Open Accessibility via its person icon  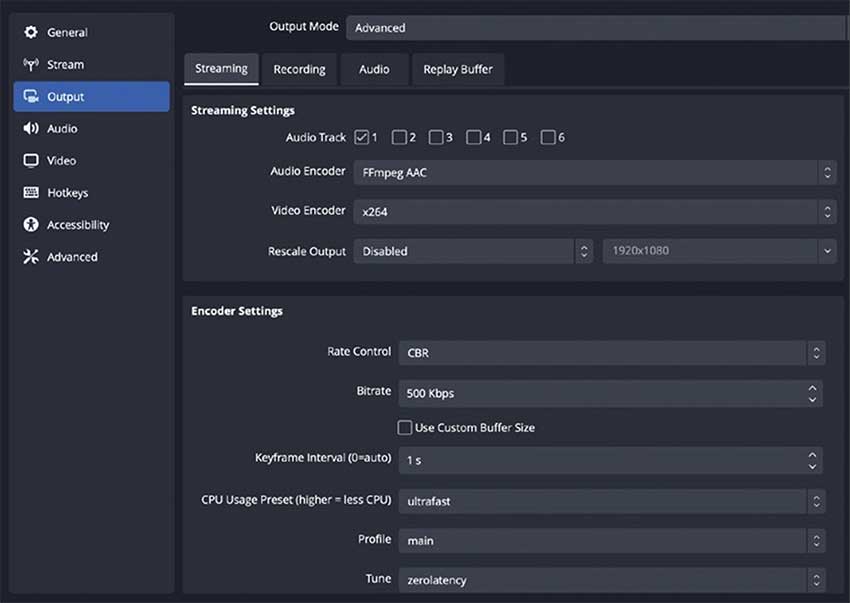pos(30,225)
